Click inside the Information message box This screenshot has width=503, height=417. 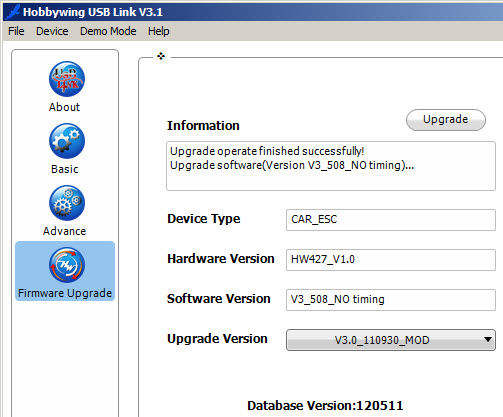tap(331, 166)
